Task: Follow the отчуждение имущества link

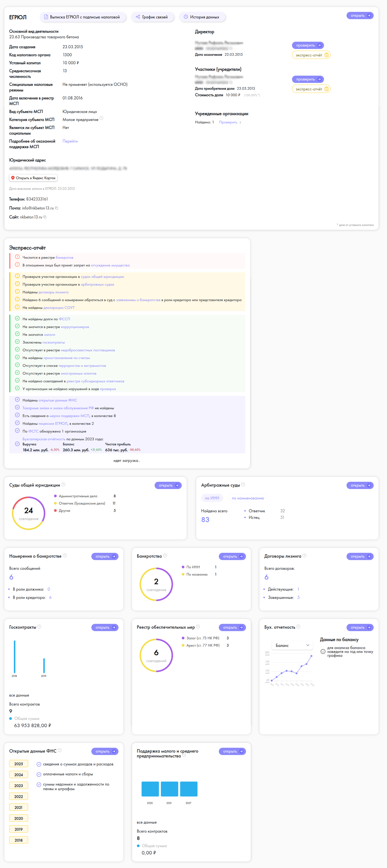Action: coord(110,265)
